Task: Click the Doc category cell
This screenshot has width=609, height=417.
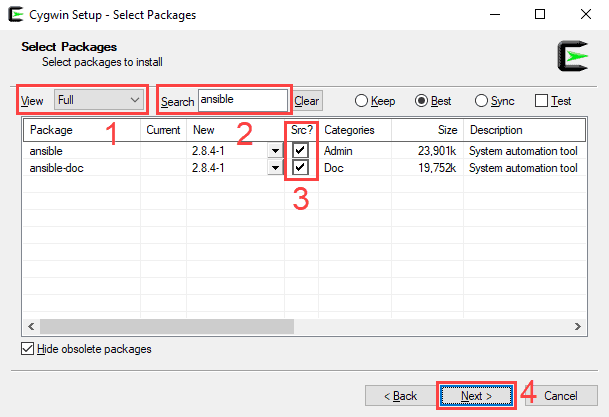Action: pos(334,168)
